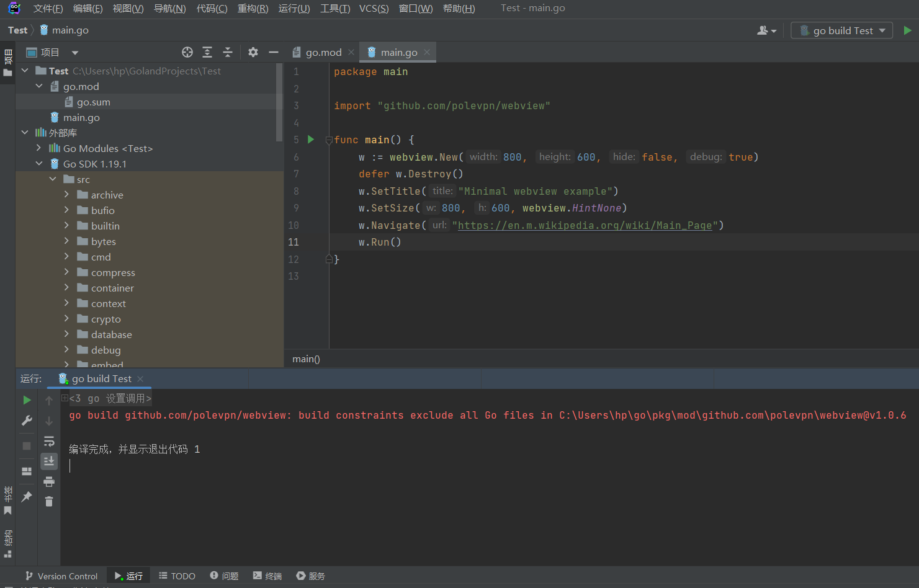919x588 pixels.
Task: Select go.sum in project tree
Action: [93, 102]
